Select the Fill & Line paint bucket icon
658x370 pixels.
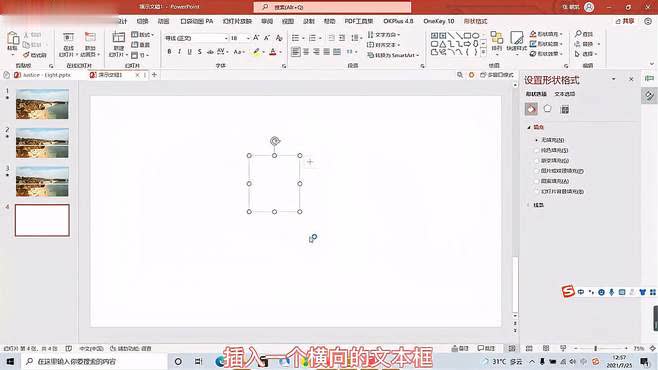point(531,109)
